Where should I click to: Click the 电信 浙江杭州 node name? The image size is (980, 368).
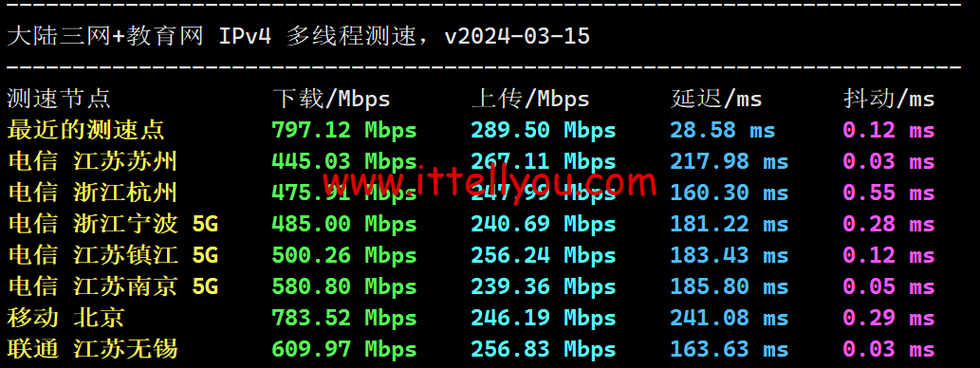(x=93, y=193)
